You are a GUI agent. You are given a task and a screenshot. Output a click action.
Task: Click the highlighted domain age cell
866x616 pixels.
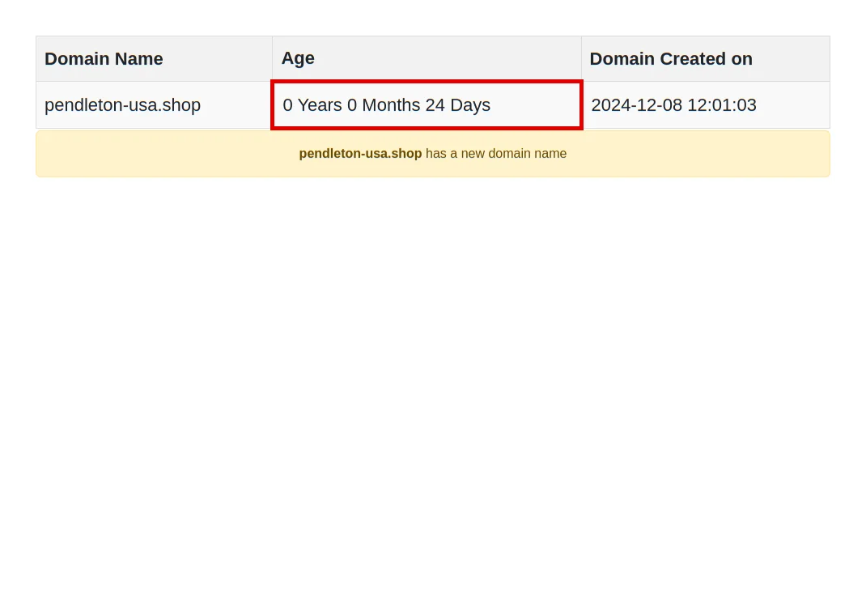pyautogui.click(x=427, y=105)
